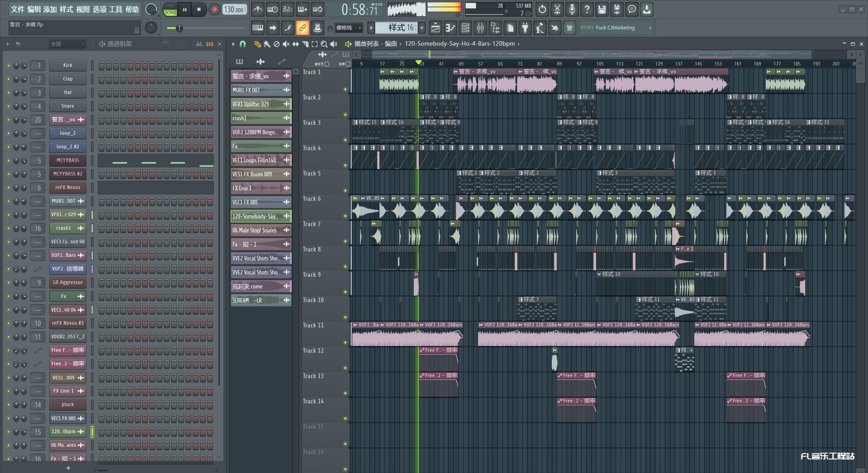868x473 pixels.
Task: Click the undo history circular arrow icon
Action: click(x=542, y=9)
